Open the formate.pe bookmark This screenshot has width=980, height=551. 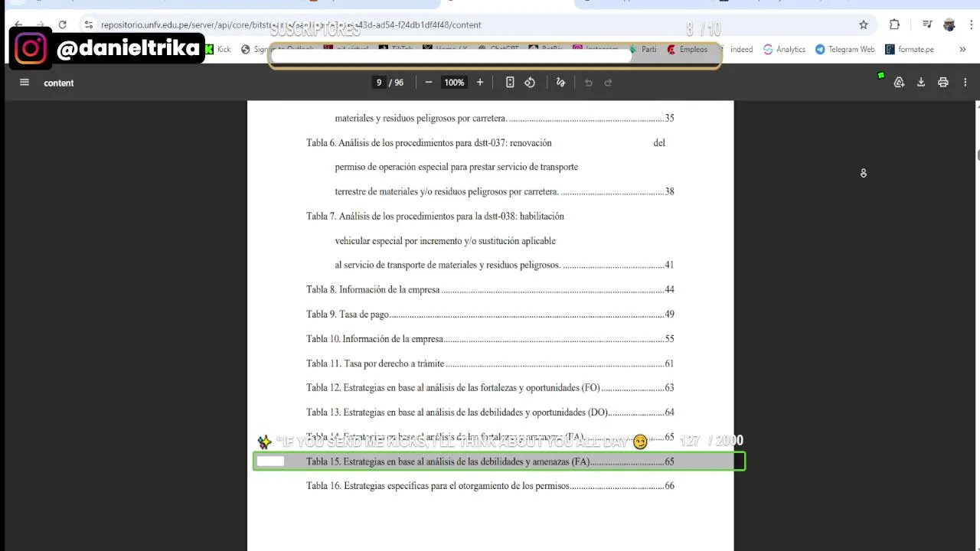[x=910, y=49]
